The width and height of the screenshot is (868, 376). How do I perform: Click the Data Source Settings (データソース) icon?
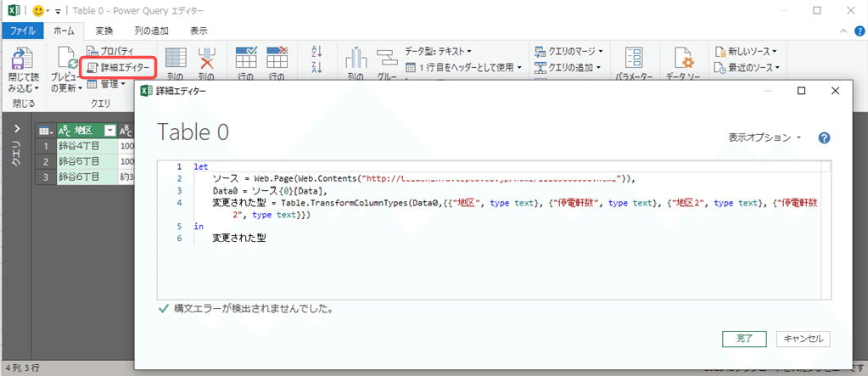pos(683,59)
